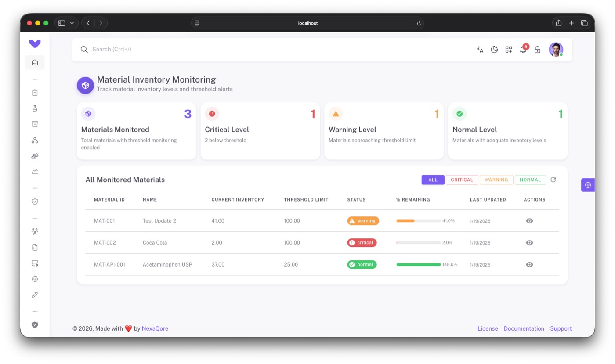Open the archive box sidebar icon

[35, 124]
